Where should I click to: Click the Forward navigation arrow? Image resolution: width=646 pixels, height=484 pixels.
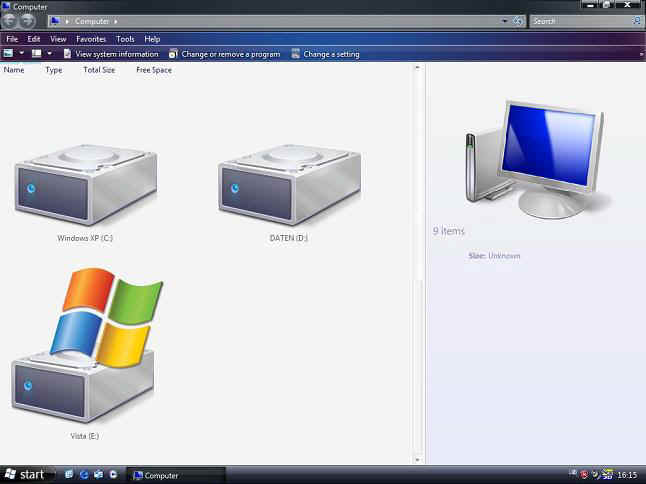tap(27, 21)
